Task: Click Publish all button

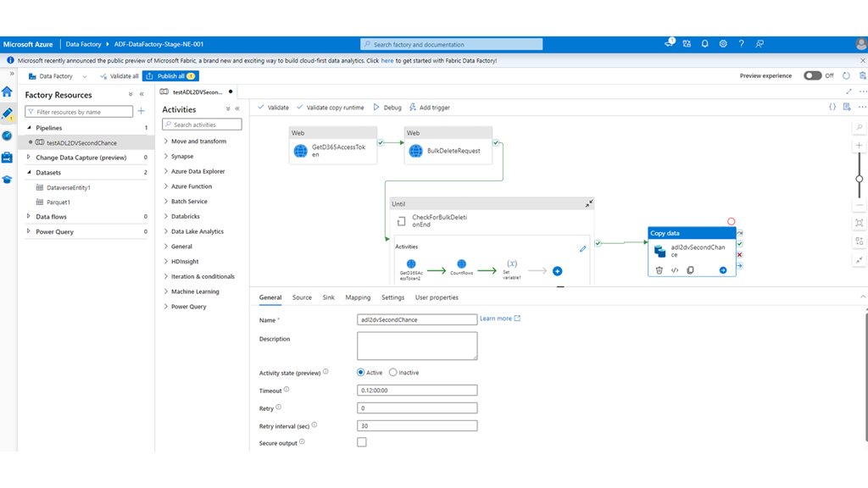Action: coord(170,75)
